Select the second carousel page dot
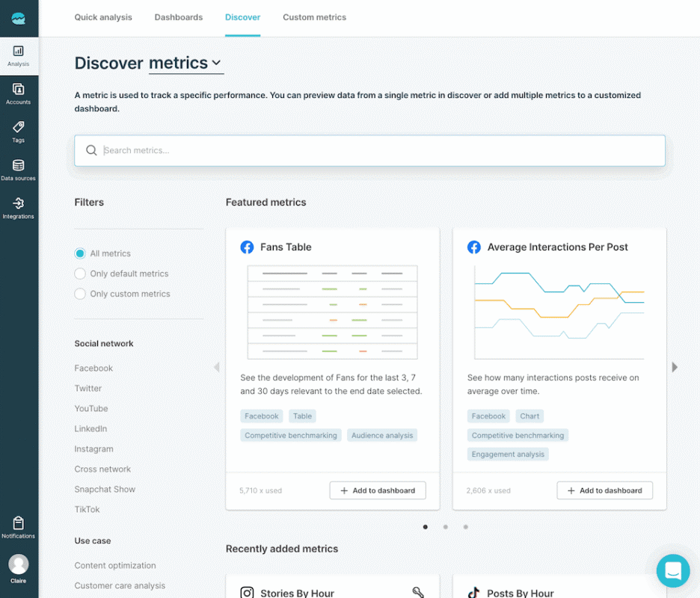 (445, 527)
